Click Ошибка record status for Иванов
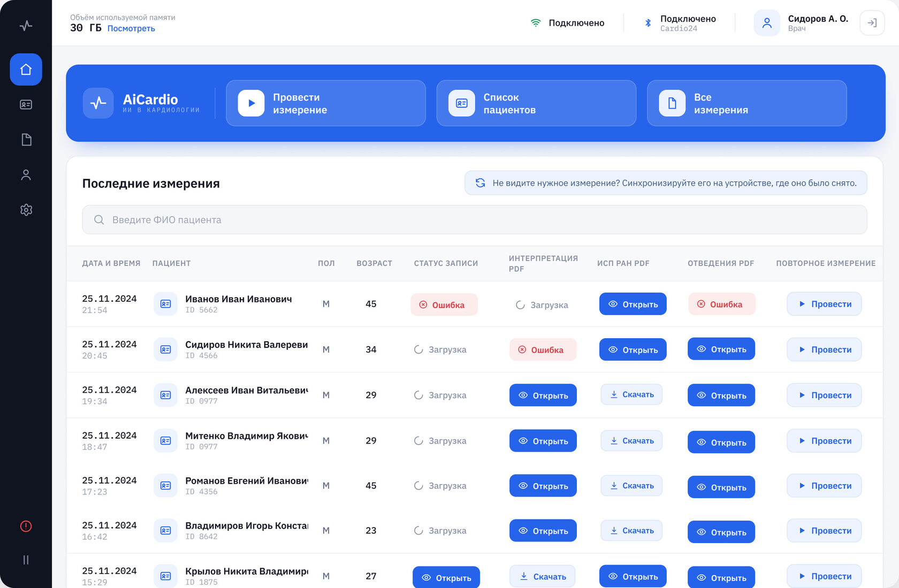899x588 pixels. (x=444, y=304)
